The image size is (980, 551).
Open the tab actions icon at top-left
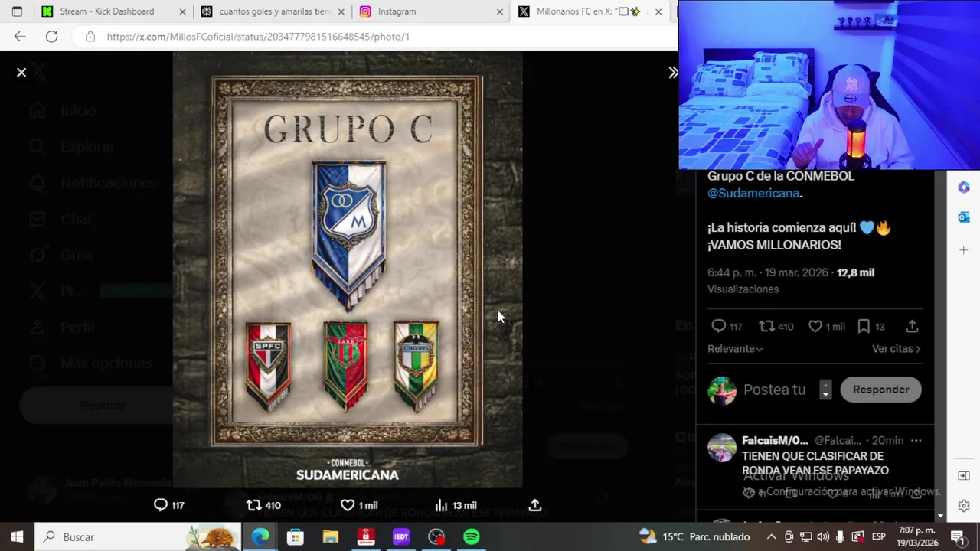pyautogui.click(x=17, y=11)
